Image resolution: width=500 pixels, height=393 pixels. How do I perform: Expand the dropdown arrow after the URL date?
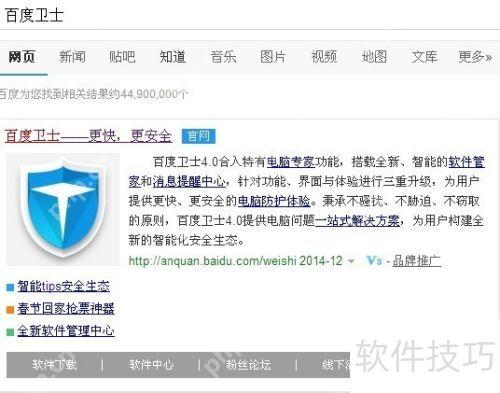tap(351, 261)
